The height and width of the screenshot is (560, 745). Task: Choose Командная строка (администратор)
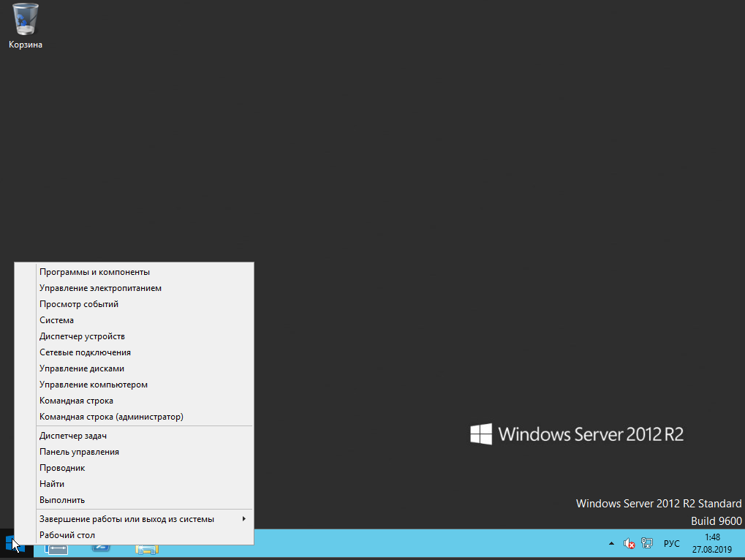(x=111, y=417)
